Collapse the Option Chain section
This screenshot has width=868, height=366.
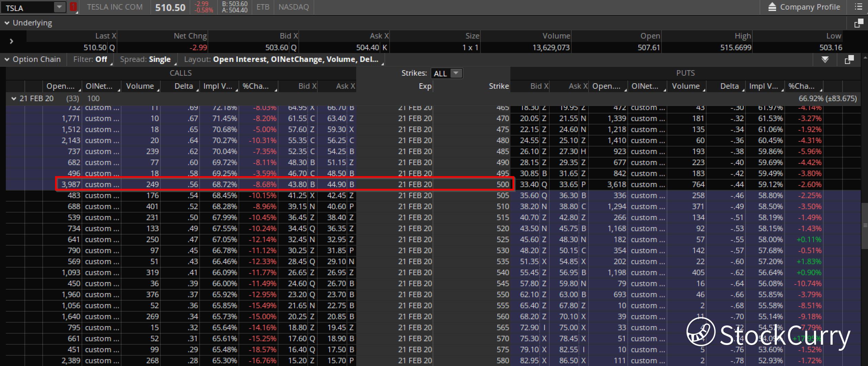click(7, 60)
